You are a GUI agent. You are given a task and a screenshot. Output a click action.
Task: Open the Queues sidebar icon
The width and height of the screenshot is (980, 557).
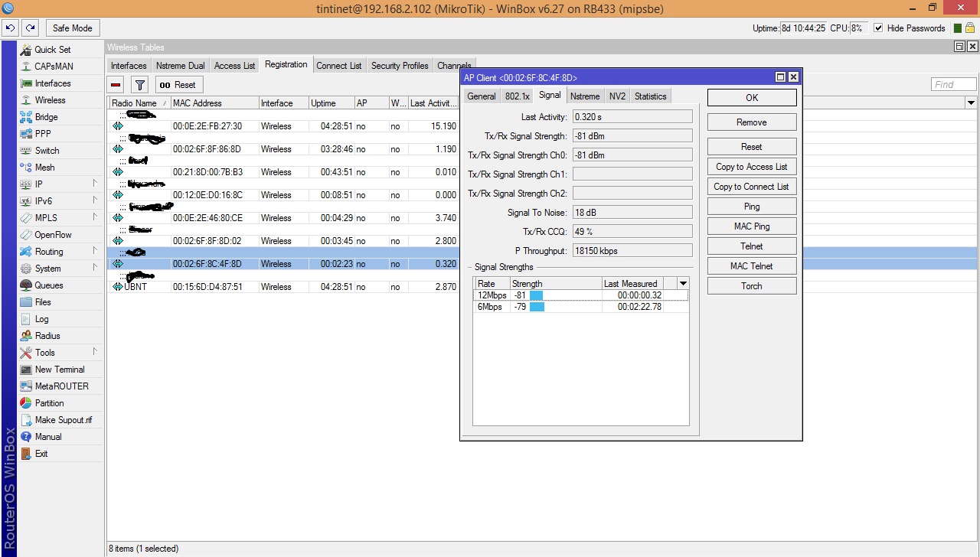pyautogui.click(x=26, y=285)
